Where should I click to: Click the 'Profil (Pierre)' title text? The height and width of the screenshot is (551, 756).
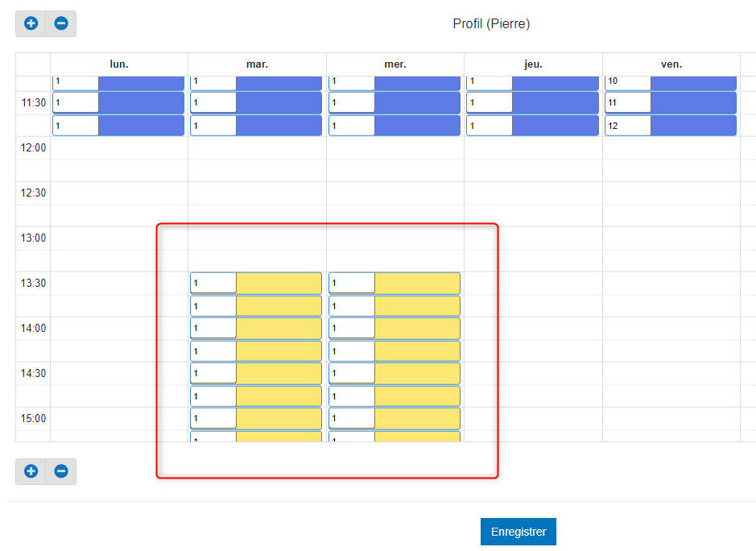(491, 24)
